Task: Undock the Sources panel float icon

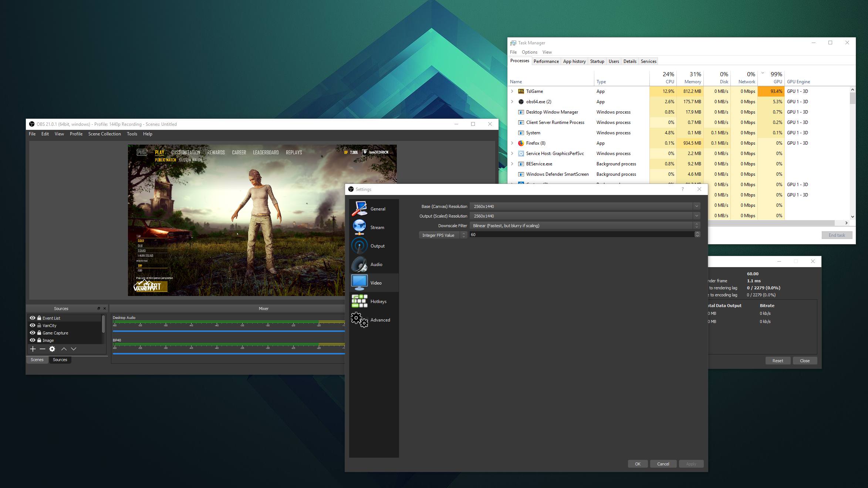Action: [x=99, y=308]
